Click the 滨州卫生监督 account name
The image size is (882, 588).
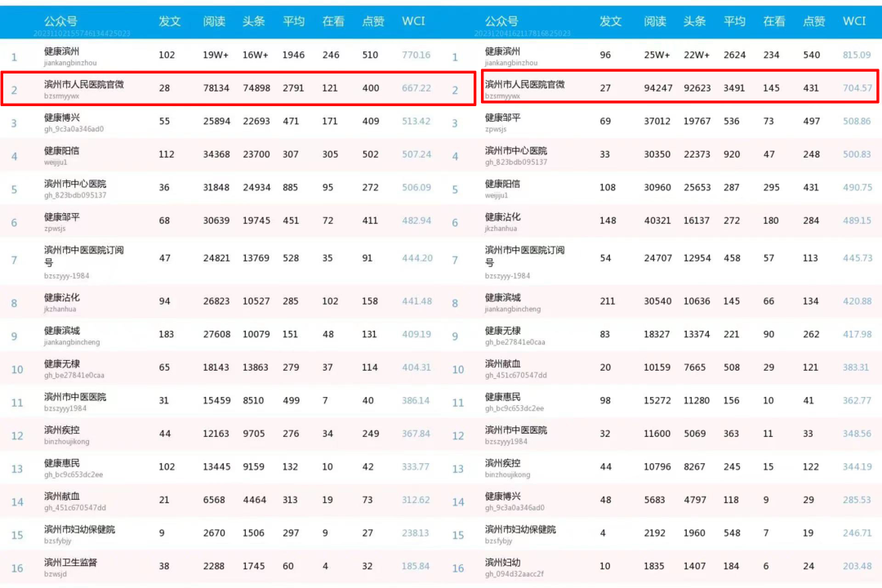[70, 563]
